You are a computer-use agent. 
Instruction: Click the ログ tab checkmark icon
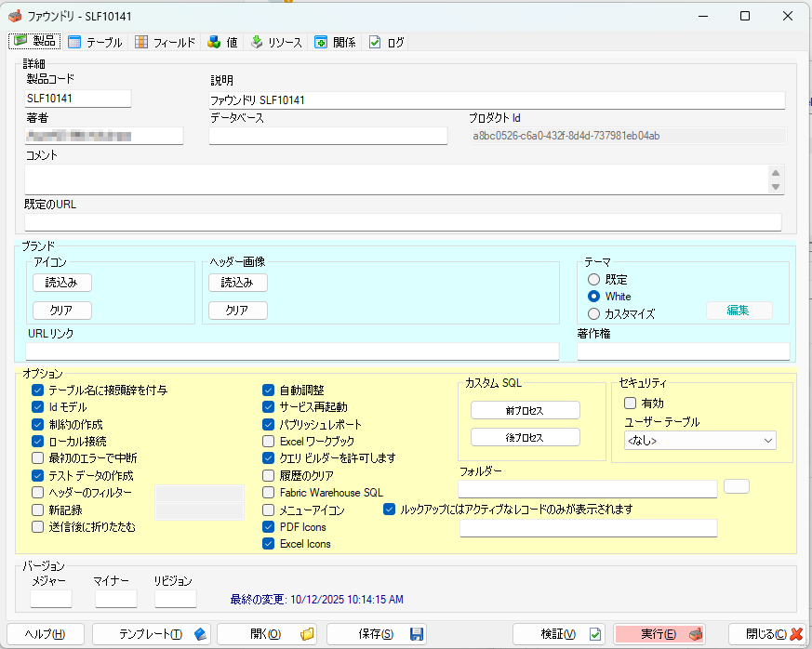(x=375, y=42)
